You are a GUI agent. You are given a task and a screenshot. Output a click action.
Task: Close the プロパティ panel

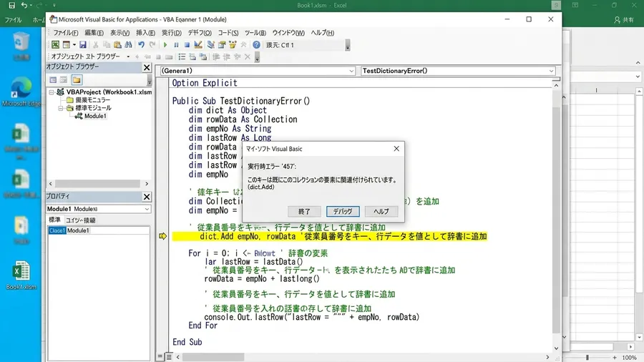147,197
